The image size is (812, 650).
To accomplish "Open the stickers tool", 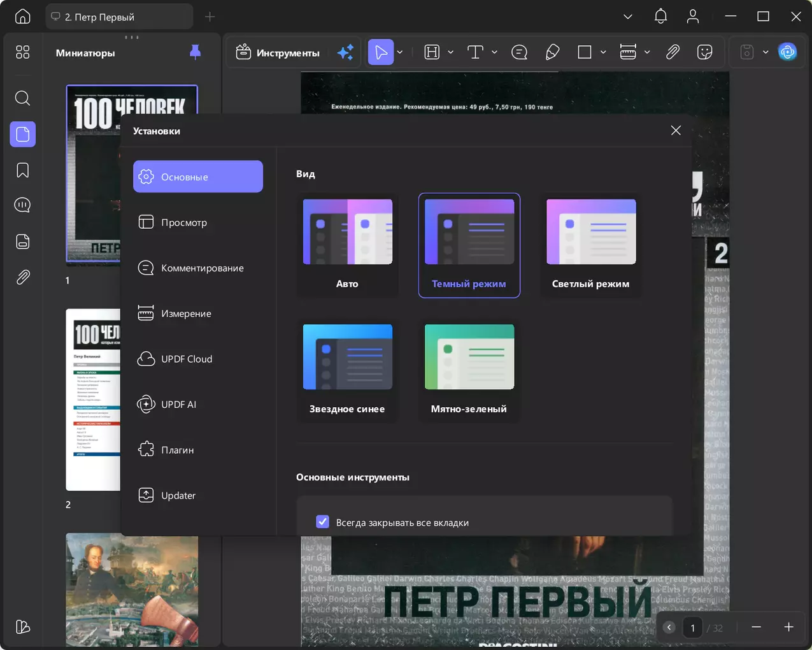I will [x=705, y=52].
